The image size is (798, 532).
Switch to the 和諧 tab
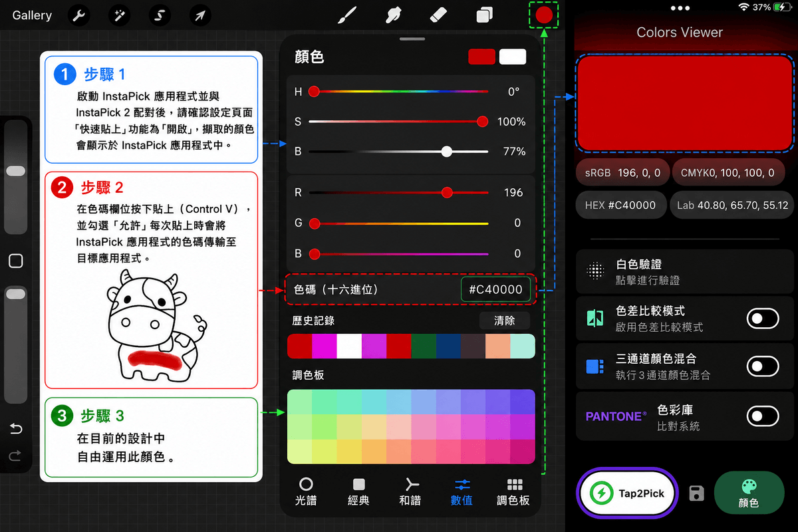tap(410, 491)
